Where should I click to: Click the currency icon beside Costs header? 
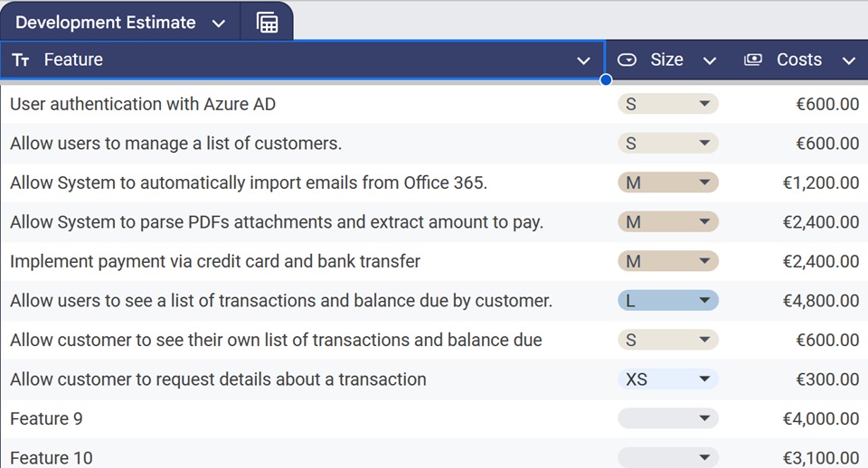pyautogui.click(x=752, y=61)
